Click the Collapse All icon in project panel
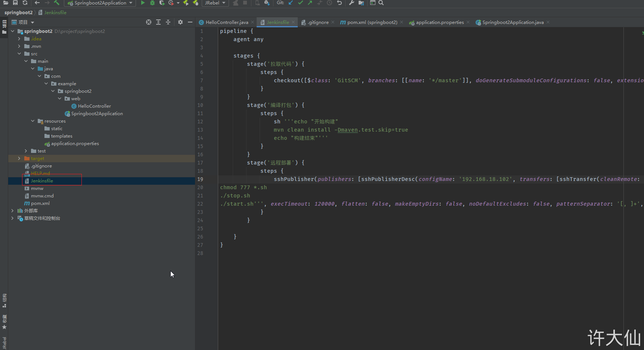Image resolution: width=644 pixels, height=350 pixels. coord(168,22)
